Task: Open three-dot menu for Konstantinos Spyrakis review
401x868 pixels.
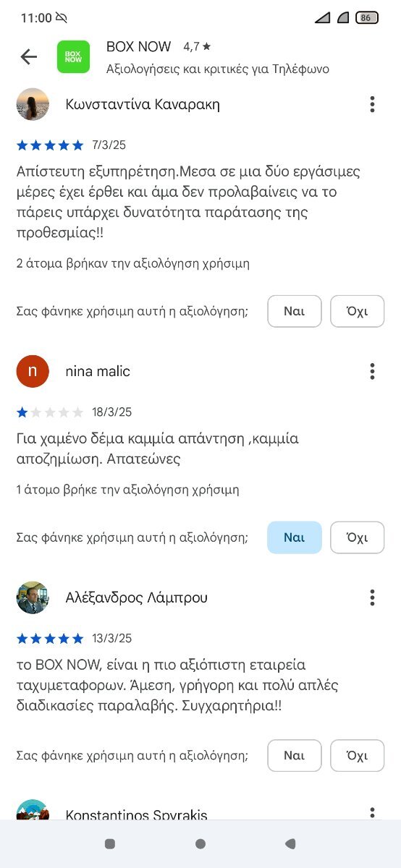Action: [x=372, y=813]
